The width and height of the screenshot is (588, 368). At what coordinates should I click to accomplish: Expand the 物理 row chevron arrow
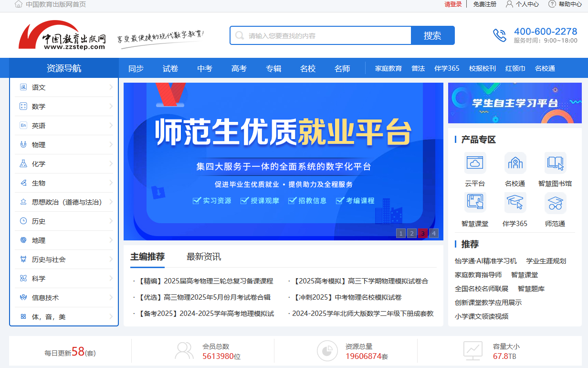(x=111, y=145)
